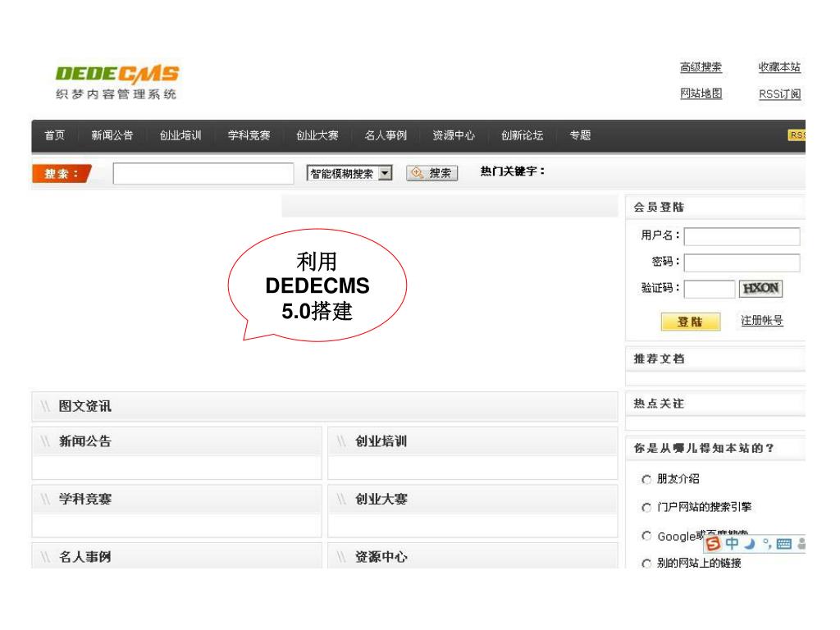Viewport: 840px width, 630px height.
Task: Click the 会员登陆 panel heading
Action: pyautogui.click(x=659, y=207)
